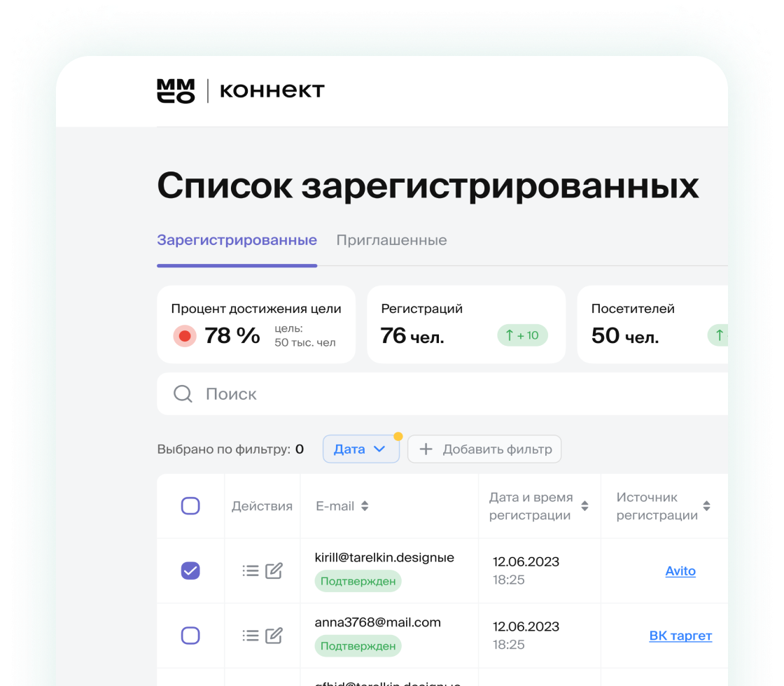Expand the Дата filter dropdown
The height and width of the screenshot is (686, 784).
click(x=360, y=449)
